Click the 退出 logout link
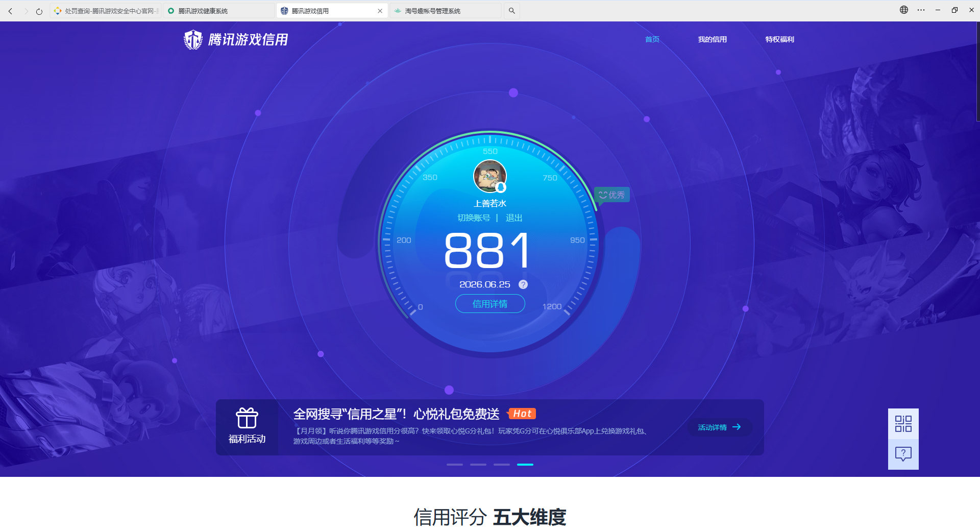This screenshot has width=980, height=531. pos(514,218)
